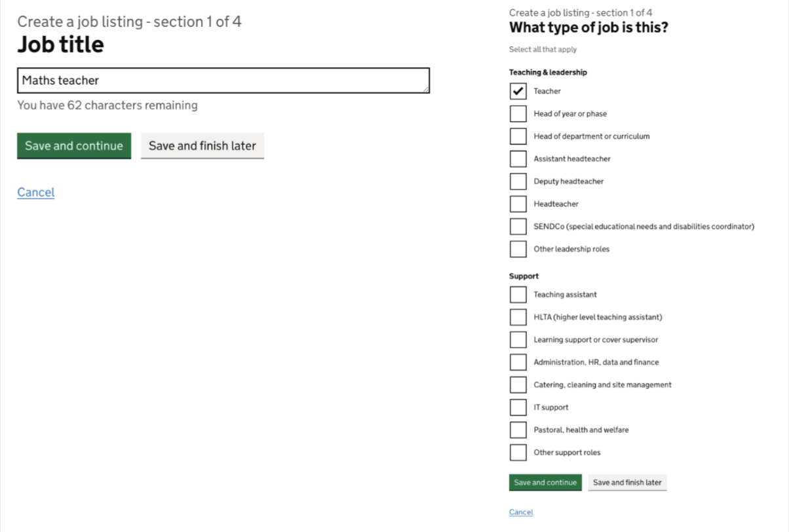Tick the Assistant headteacher checkbox
This screenshot has height=532, width=789.
point(518,159)
